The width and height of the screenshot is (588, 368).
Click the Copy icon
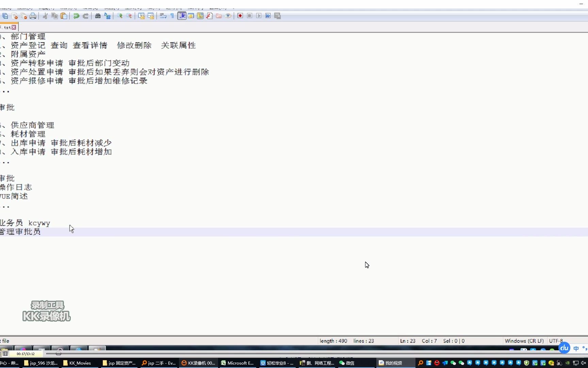coord(54,16)
